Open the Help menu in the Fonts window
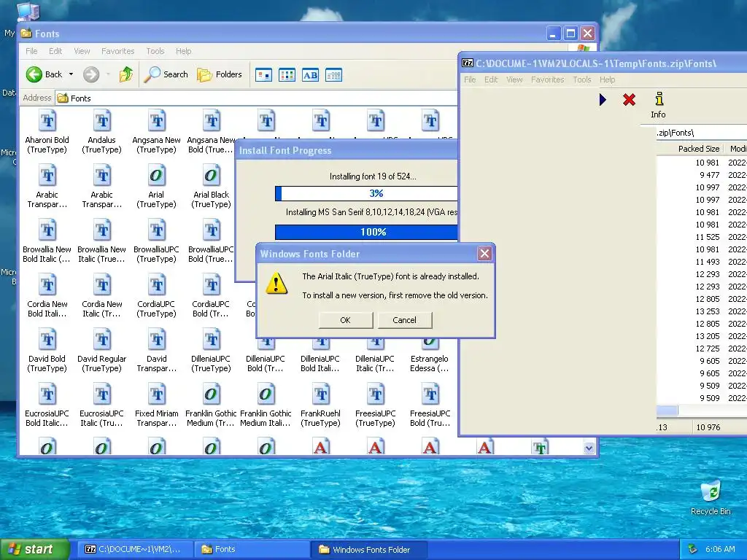The image size is (747, 560). (x=183, y=51)
